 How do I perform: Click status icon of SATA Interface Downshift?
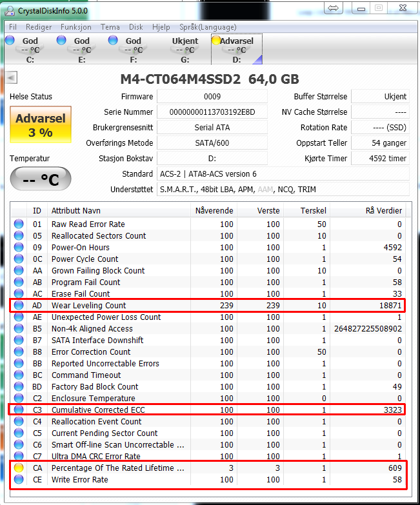pyautogui.click(x=19, y=340)
